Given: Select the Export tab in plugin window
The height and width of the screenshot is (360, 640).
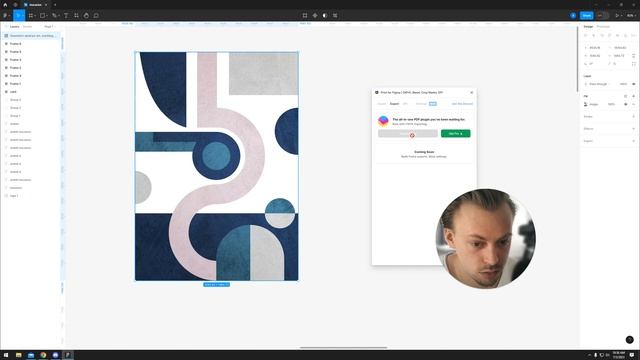Looking at the screenshot, I should (x=394, y=104).
